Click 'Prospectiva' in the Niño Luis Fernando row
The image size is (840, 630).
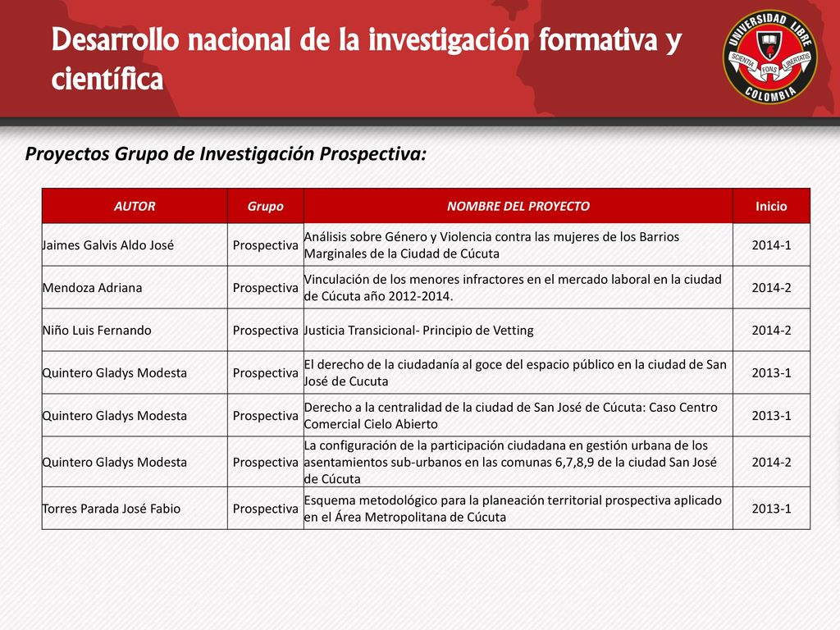click(x=265, y=331)
